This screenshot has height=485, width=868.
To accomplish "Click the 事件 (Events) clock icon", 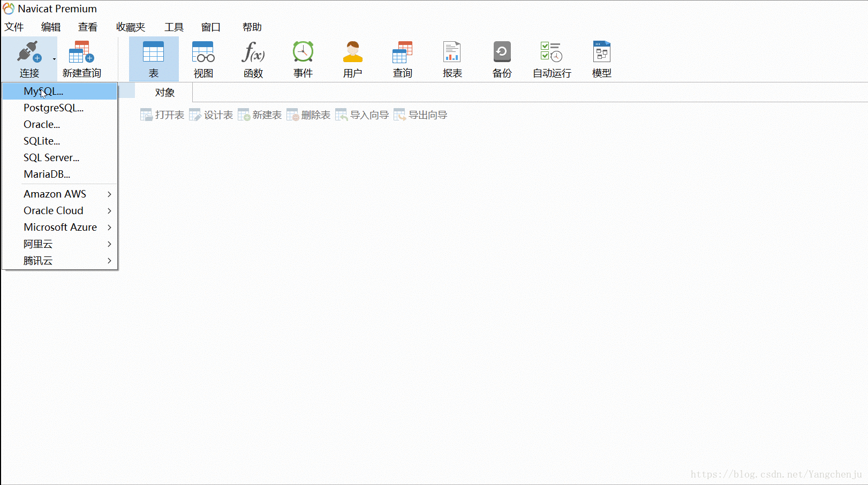I will pos(303,58).
